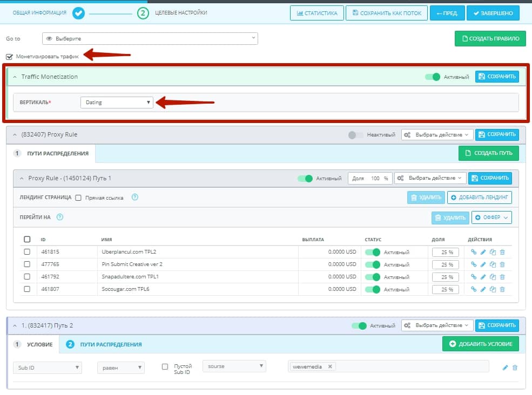Collapse Proxy Rule - (1450124) Путь 1 chevron
The image size is (532, 395).
pos(22,178)
